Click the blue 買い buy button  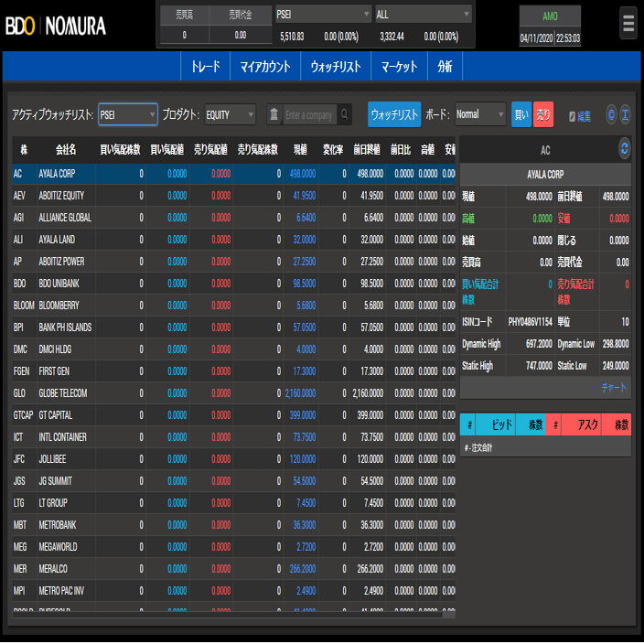click(521, 114)
